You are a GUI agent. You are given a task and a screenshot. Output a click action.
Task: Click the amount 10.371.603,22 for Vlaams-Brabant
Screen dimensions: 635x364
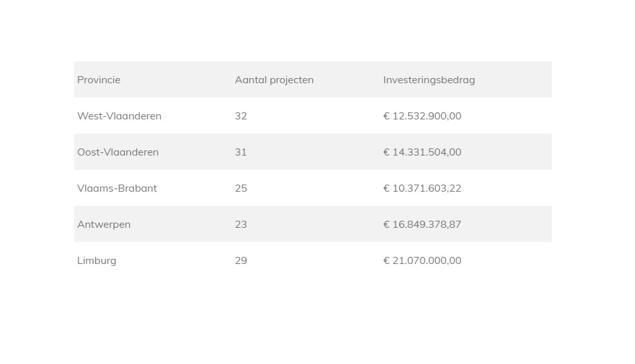pos(427,188)
